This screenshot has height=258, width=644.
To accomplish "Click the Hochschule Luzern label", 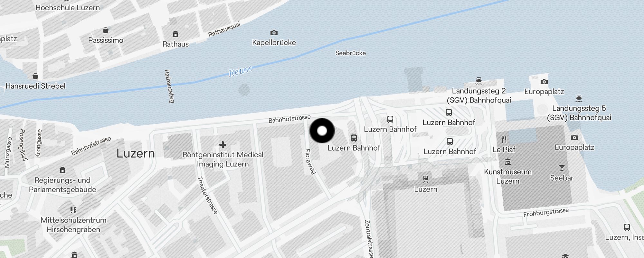I will tap(68, 7).
